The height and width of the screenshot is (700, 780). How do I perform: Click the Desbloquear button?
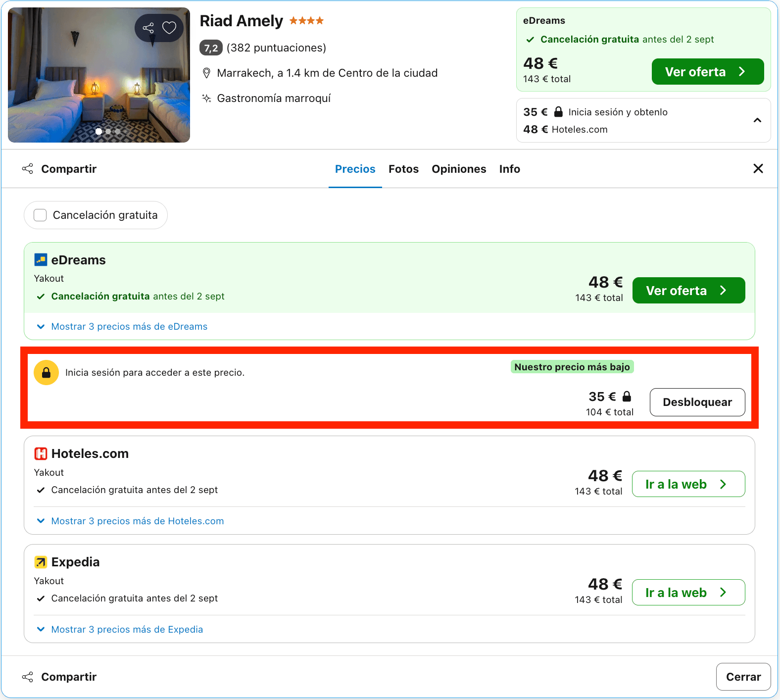click(x=697, y=402)
